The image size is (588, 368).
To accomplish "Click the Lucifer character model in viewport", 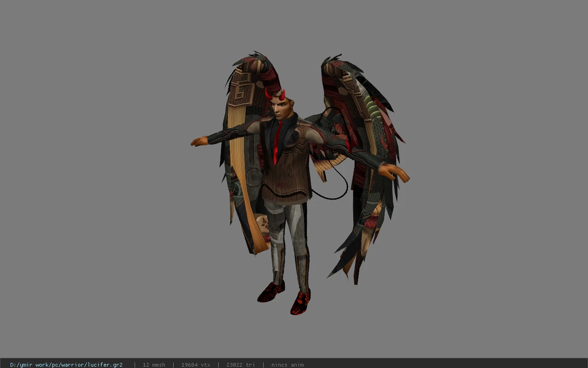I will (300, 183).
